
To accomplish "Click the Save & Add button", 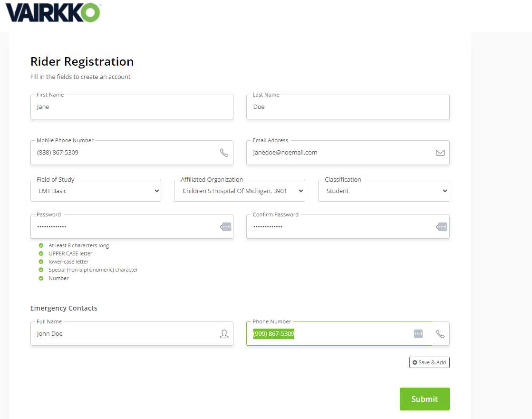I will click(x=429, y=362).
